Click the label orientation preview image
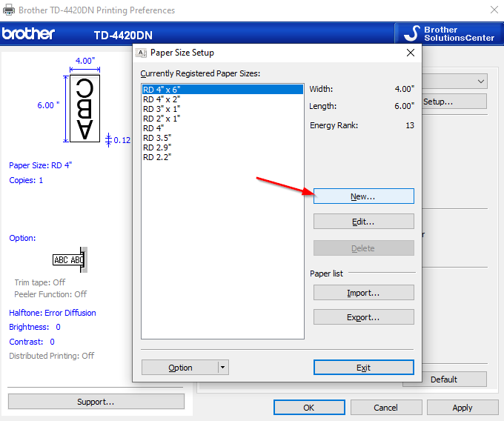This screenshot has width=504, height=421. click(x=84, y=109)
